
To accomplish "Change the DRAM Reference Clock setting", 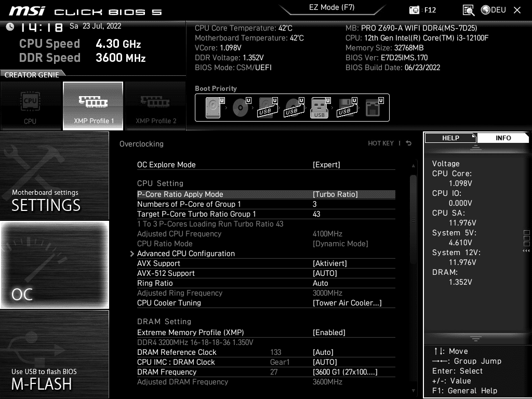I will point(266,352).
